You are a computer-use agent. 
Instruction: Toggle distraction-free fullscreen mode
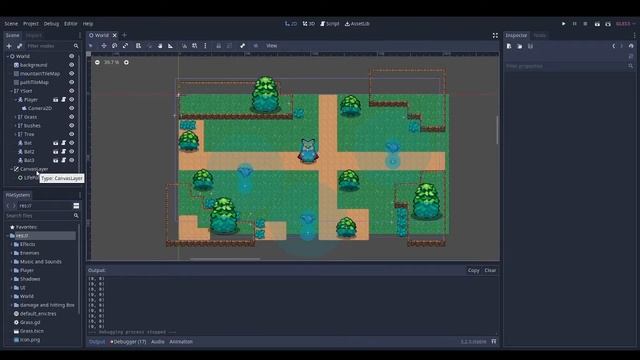(495, 36)
